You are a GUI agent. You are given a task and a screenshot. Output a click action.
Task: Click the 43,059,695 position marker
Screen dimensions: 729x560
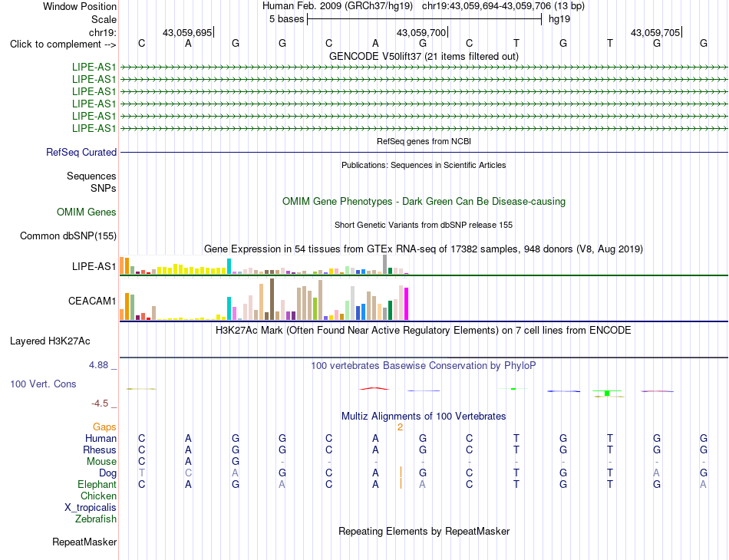187,32
